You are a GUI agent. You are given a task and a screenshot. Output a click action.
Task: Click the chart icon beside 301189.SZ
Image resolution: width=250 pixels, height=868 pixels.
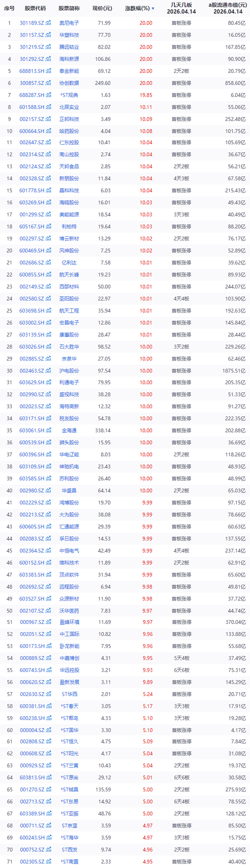click(48, 23)
